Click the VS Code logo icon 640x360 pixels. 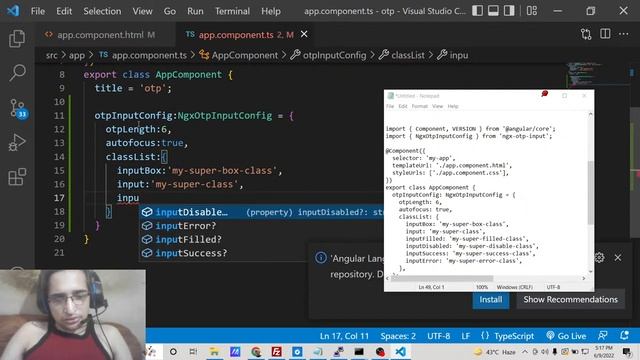point(13,11)
